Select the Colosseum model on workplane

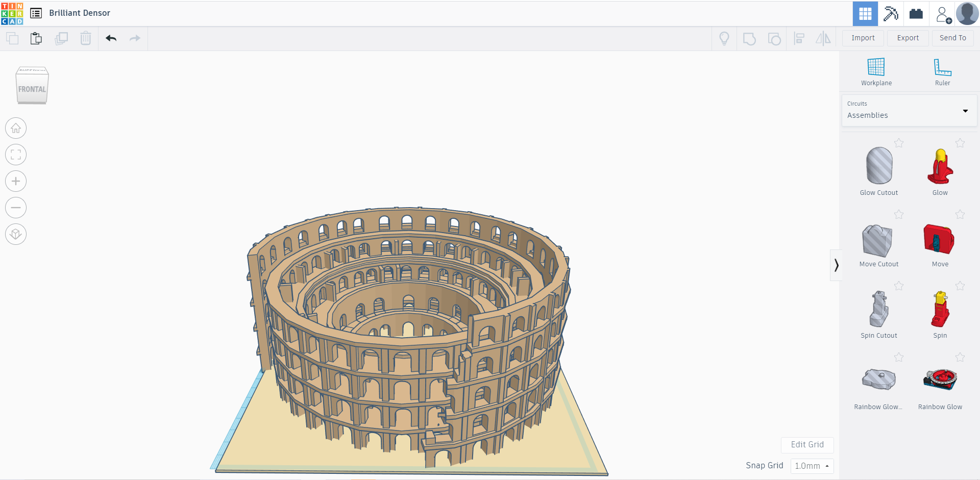408,337
